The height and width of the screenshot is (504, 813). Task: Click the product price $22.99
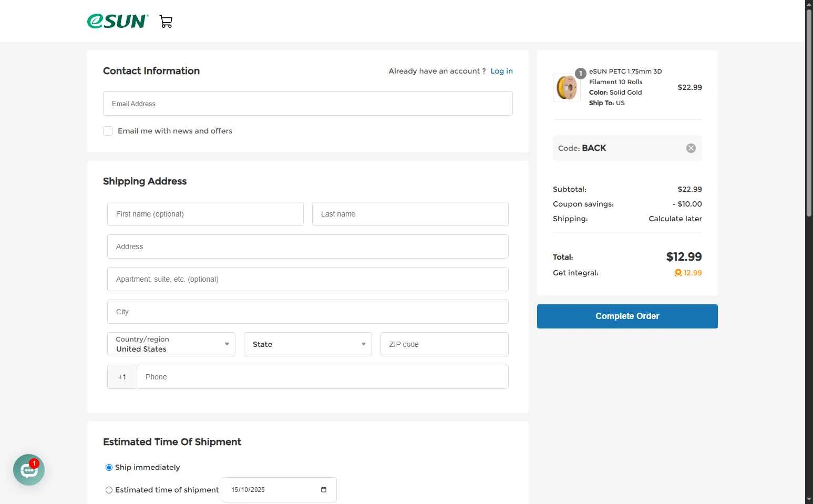click(x=689, y=87)
